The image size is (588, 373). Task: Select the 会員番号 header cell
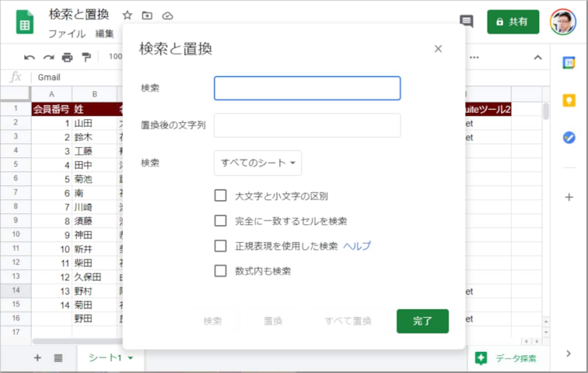pyautogui.click(x=51, y=109)
